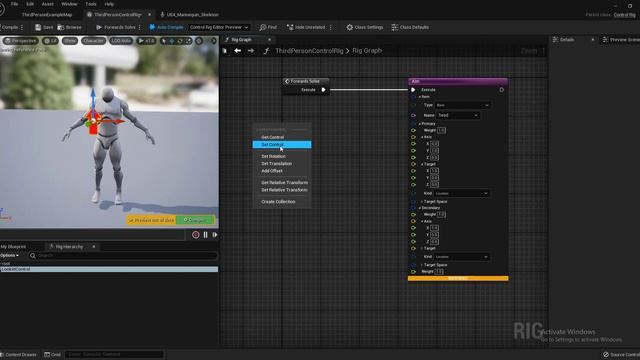Start recording with the red record button
The image size is (640, 360).
click(196, 235)
